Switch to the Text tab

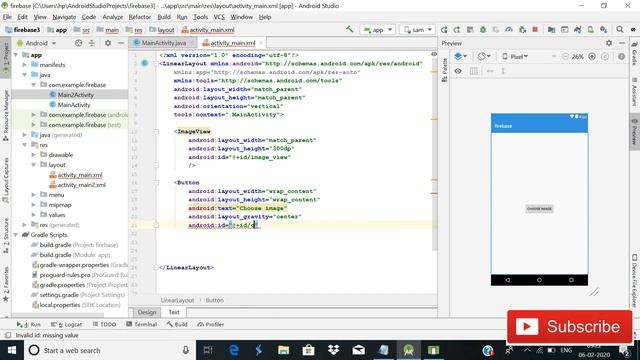tap(174, 312)
